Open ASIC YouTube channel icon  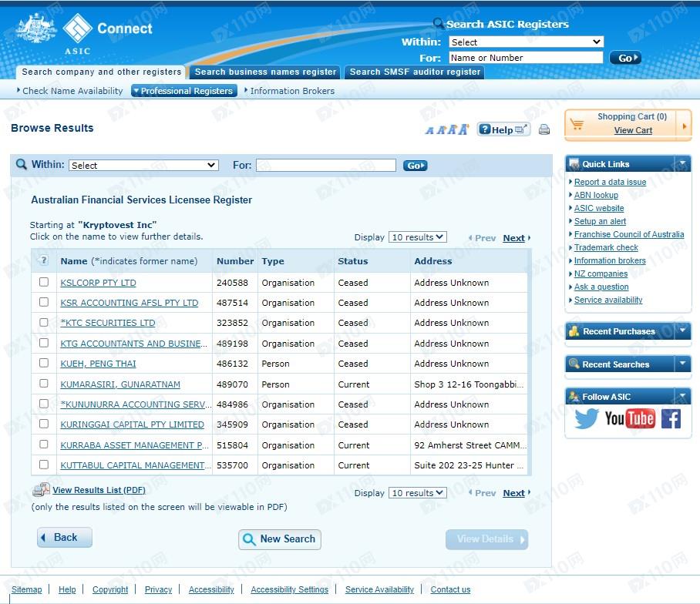[x=629, y=418]
